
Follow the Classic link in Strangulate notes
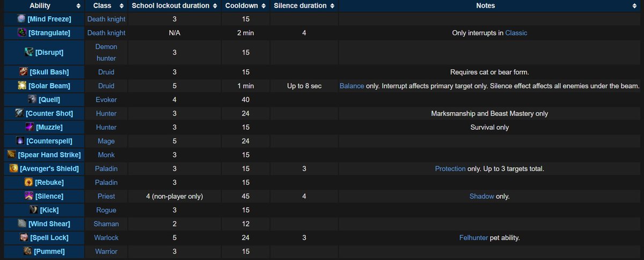coord(516,33)
